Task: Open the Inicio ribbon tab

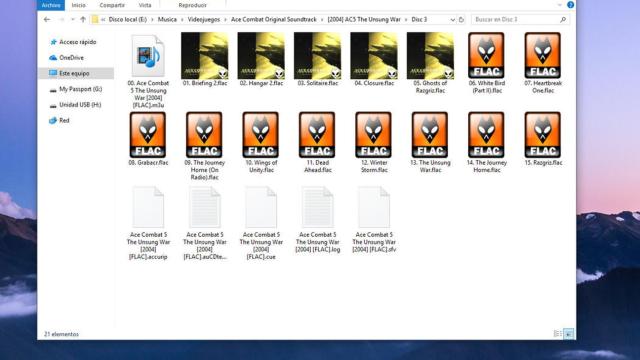Action: (79, 5)
